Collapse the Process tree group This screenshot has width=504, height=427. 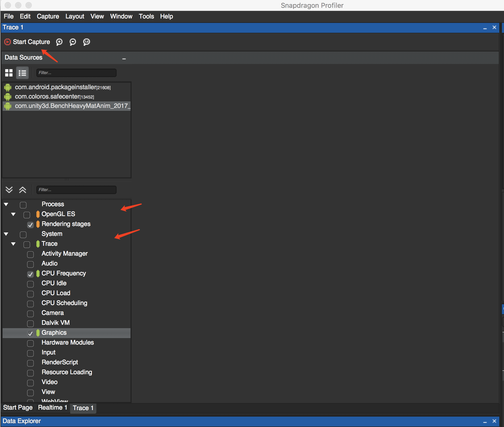(6, 204)
